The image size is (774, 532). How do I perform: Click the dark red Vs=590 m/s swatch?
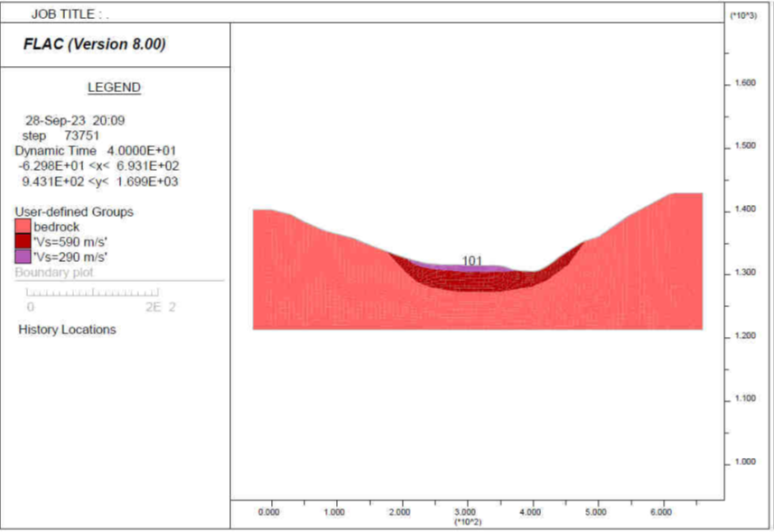coord(23,241)
